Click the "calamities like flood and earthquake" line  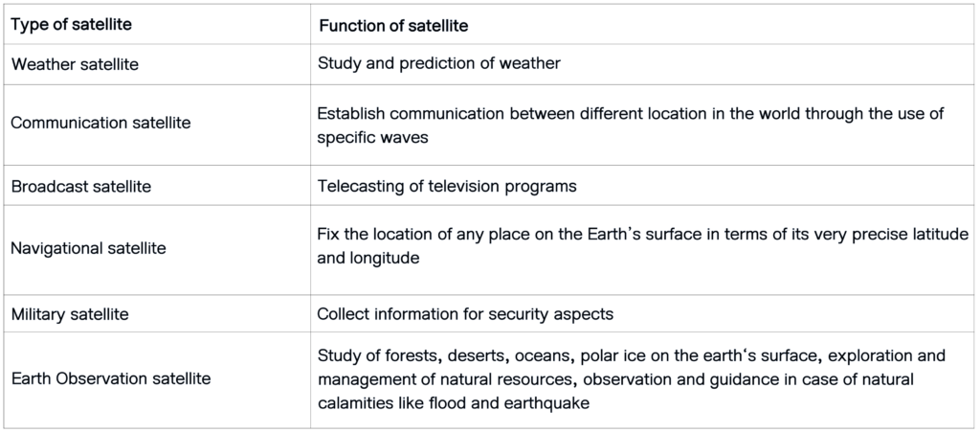coord(453,403)
